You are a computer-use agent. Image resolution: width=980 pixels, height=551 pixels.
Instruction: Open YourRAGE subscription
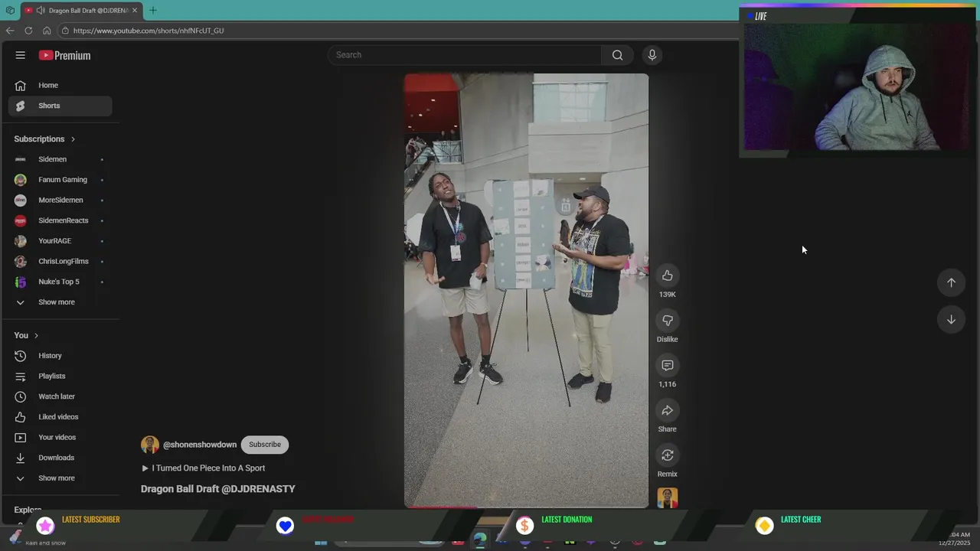pyautogui.click(x=60, y=241)
